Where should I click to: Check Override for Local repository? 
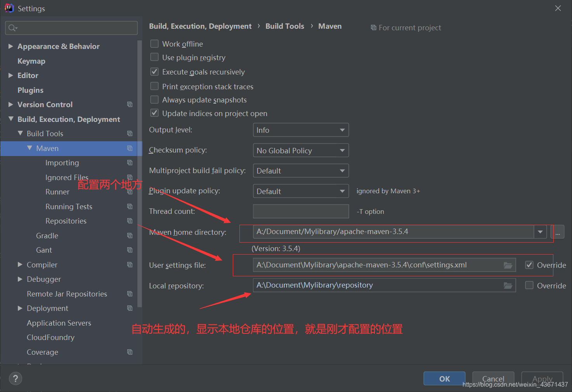click(x=529, y=285)
